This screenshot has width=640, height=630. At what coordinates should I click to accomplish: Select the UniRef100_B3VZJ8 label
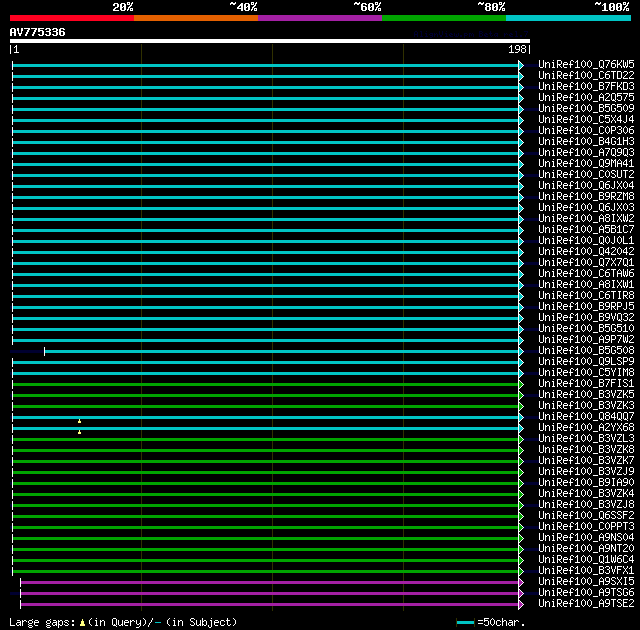point(586,505)
